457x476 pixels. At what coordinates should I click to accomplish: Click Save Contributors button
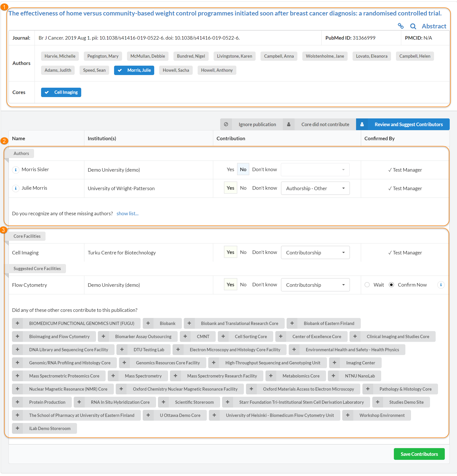pos(419,454)
